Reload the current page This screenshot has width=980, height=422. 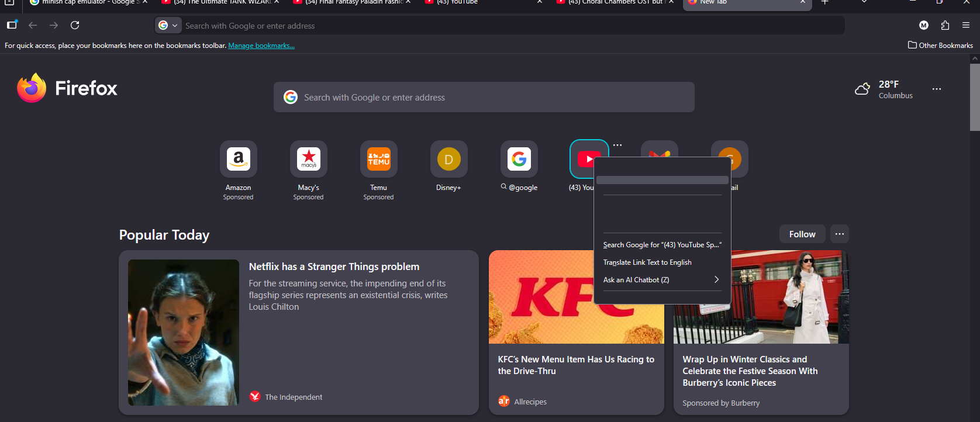(75, 25)
